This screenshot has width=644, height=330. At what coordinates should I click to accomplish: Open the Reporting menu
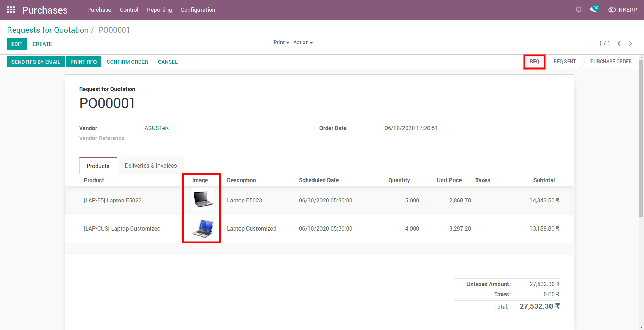tap(160, 10)
